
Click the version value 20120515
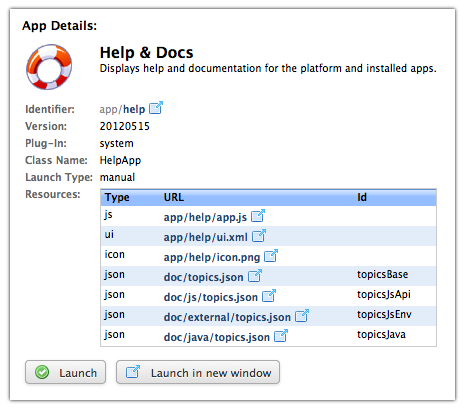125,126
